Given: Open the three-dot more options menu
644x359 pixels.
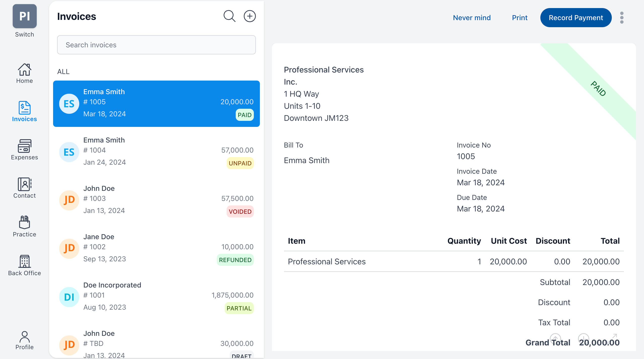Looking at the screenshot, I should click(x=622, y=18).
